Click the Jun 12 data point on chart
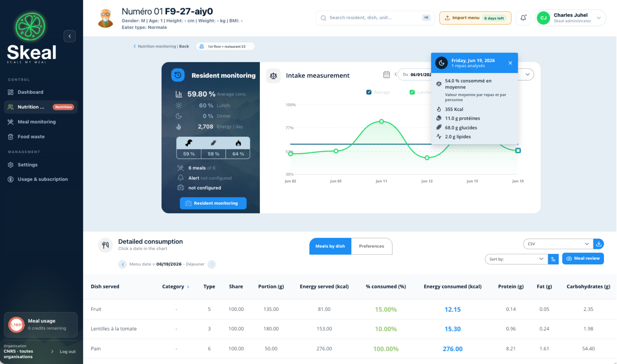The height and width of the screenshot is (364, 617). [x=427, y=158]
